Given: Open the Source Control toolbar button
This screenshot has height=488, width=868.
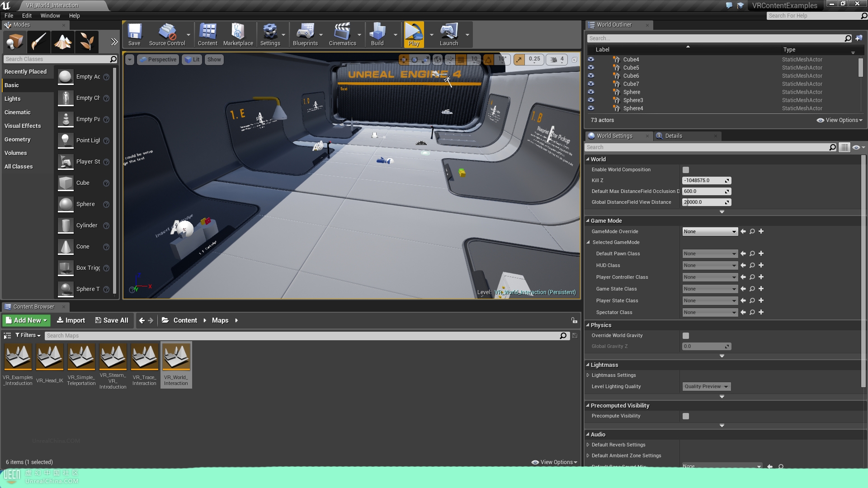Looking at the screenshot, I should tap(167, 35).
